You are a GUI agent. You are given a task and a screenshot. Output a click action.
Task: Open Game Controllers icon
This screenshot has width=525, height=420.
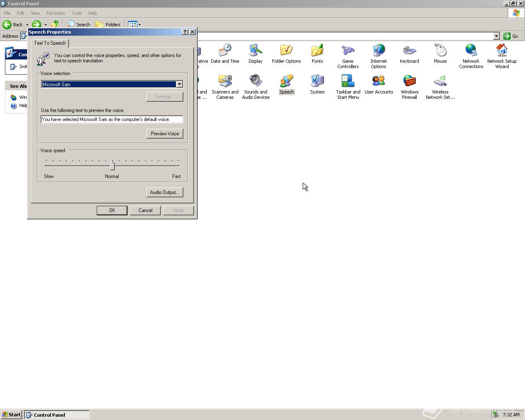pos(348,56)
